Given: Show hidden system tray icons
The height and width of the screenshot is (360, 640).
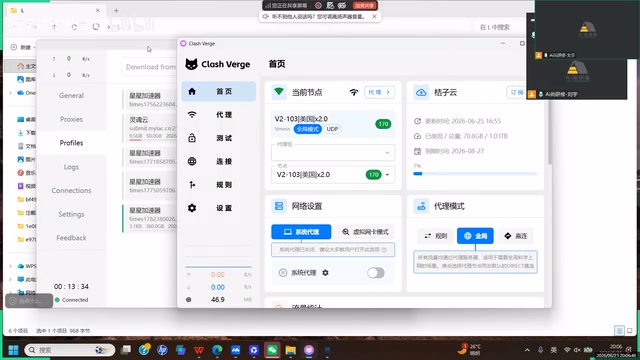Looking at the screenshot, I should click(x=527, y=350).
